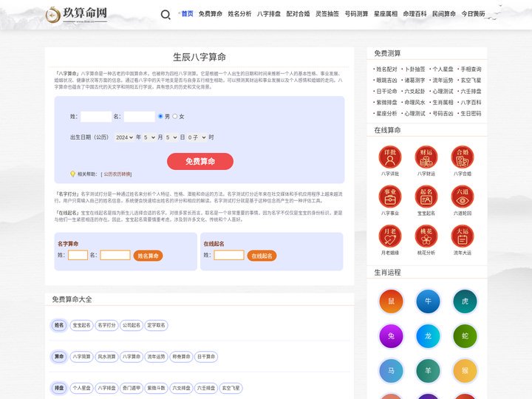Viewport: 532px width, 399px height.
Task: Select the 鼠 zodiac circle
Action: click(391, 301)
